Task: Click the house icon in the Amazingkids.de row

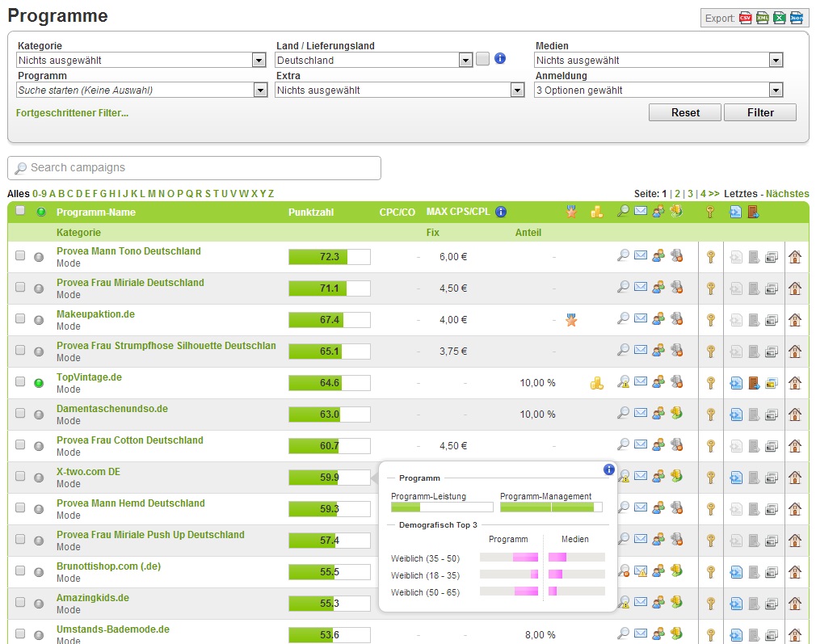Action: (795, 604)
